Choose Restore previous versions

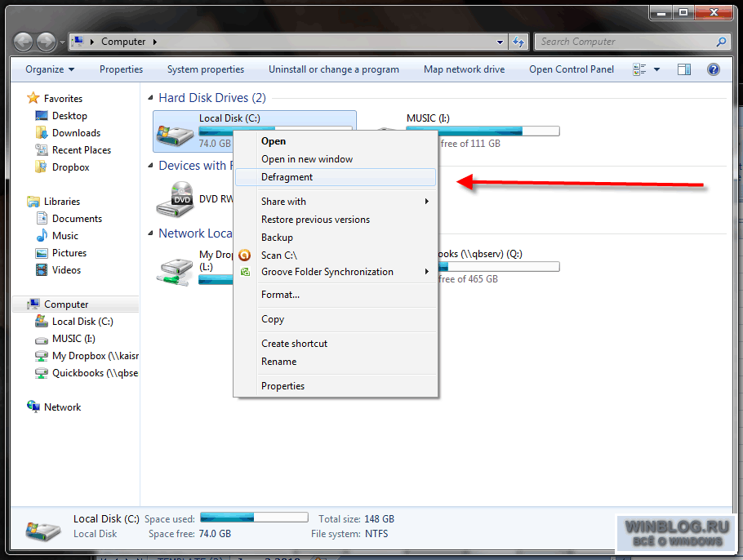tap(336, 220)
